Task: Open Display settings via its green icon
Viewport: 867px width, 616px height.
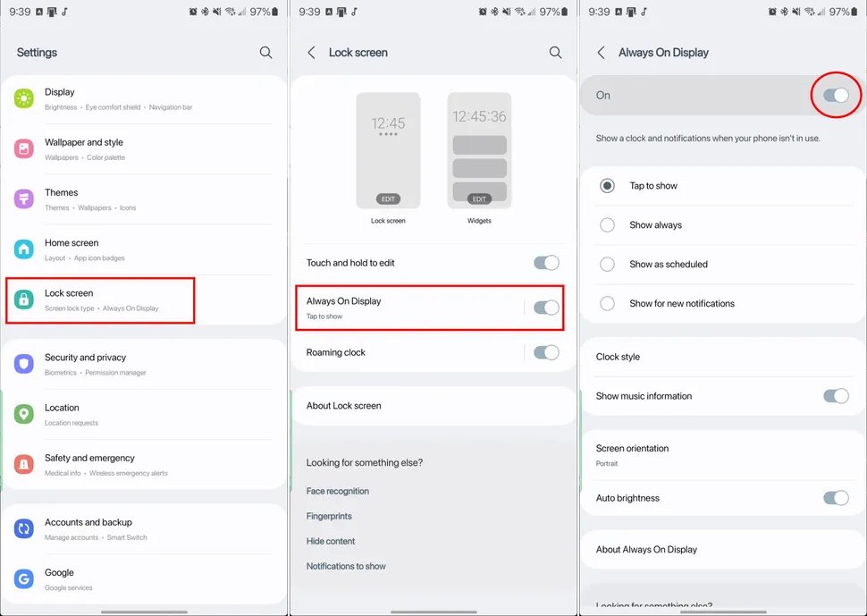Action: point(24,98)
